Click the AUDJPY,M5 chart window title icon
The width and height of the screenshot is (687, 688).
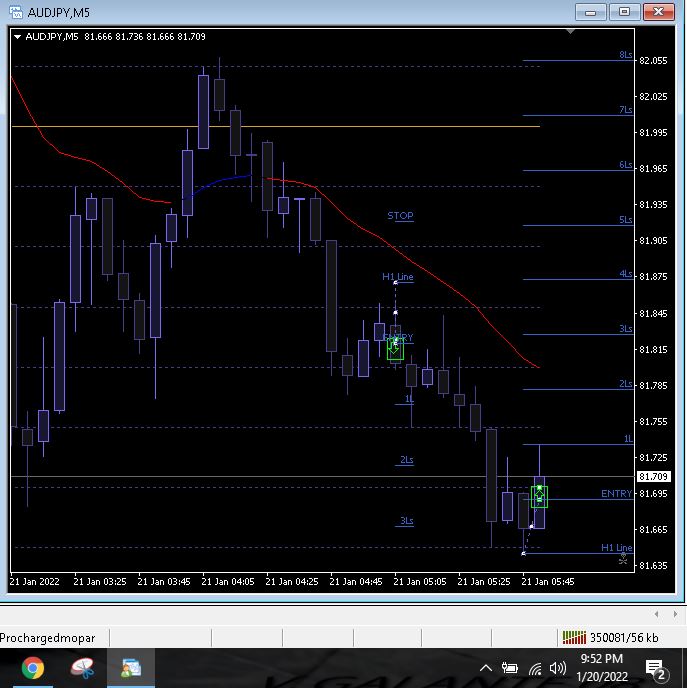[16, 12]
